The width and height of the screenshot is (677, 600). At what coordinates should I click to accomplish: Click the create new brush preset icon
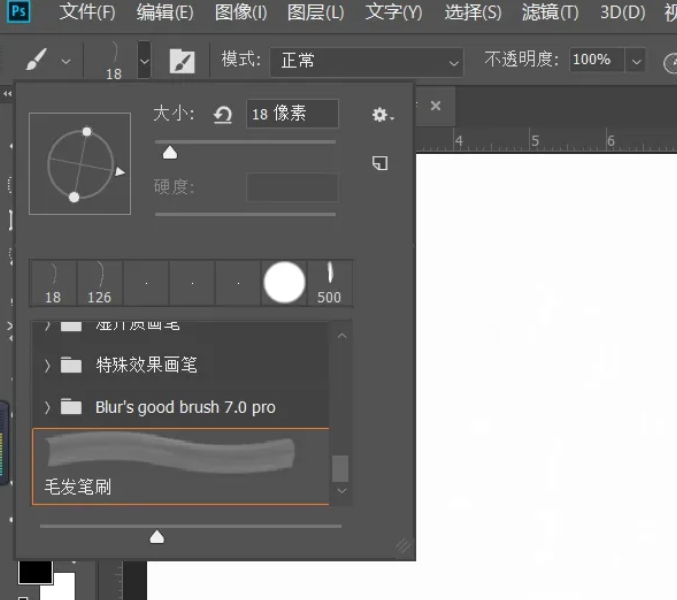[x=380, y=163]
